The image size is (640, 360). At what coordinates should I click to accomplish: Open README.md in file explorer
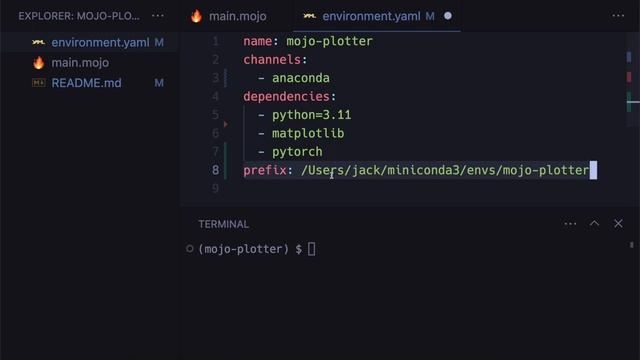pyautogui.click(x=90, y=83)
